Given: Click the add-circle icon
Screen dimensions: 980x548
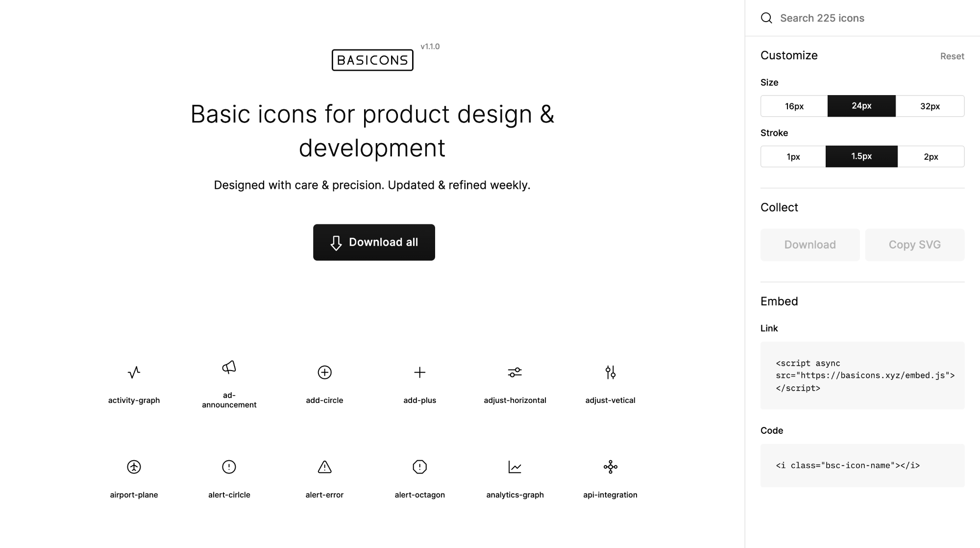Looking at the screenshot, I should point(324,373).
